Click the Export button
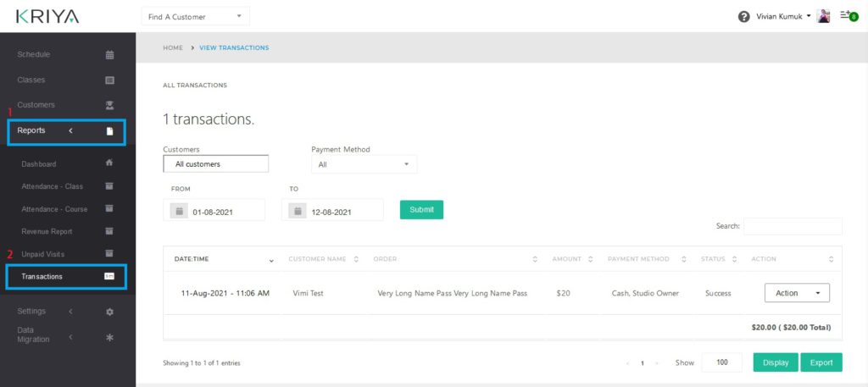The width and height of the screenshot is (868, 387). tap(821, 362)
